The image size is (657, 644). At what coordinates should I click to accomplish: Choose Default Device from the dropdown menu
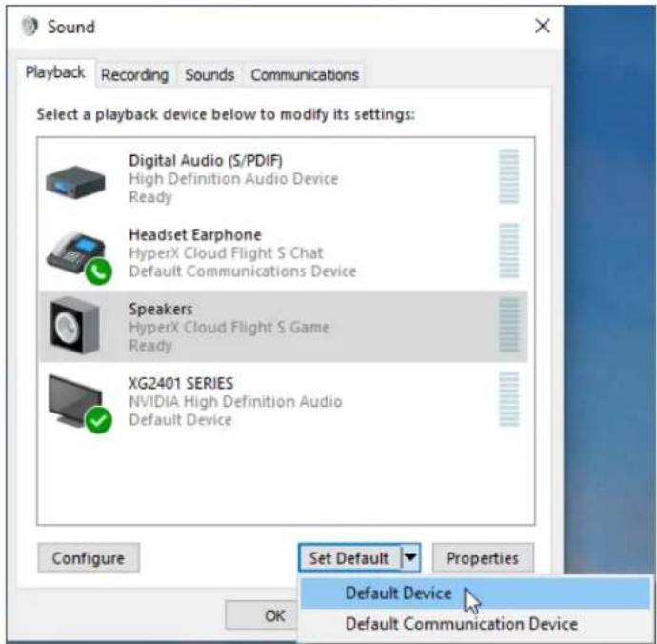(475, 594)
